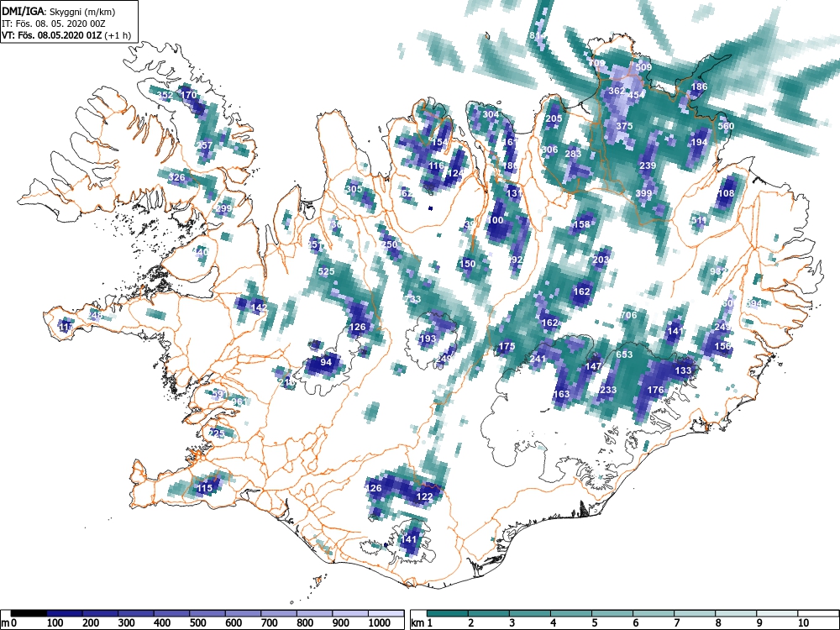Click the 591 visibility value on the map
Viewport: 840px width, 630px height.
pos(220,394)
